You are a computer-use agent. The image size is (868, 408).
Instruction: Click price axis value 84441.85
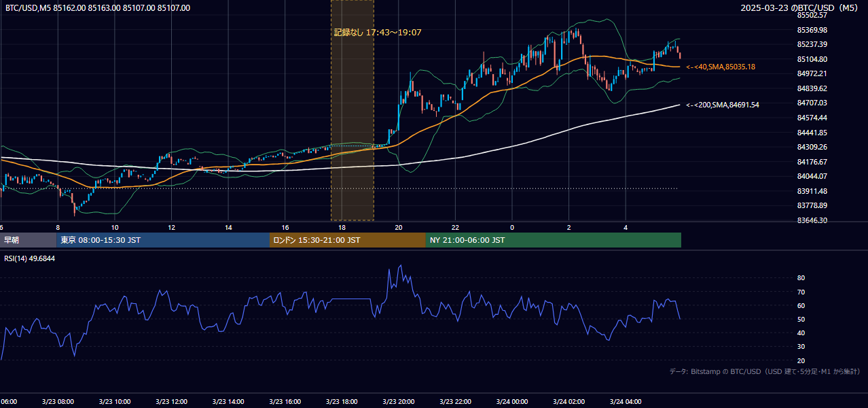tap(812, 133)
